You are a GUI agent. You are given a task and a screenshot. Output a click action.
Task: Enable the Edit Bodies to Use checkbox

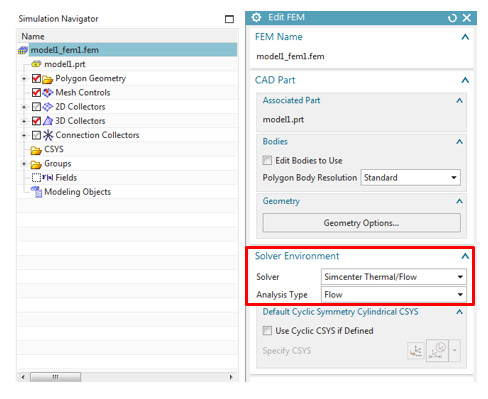(x=267, y=160)
